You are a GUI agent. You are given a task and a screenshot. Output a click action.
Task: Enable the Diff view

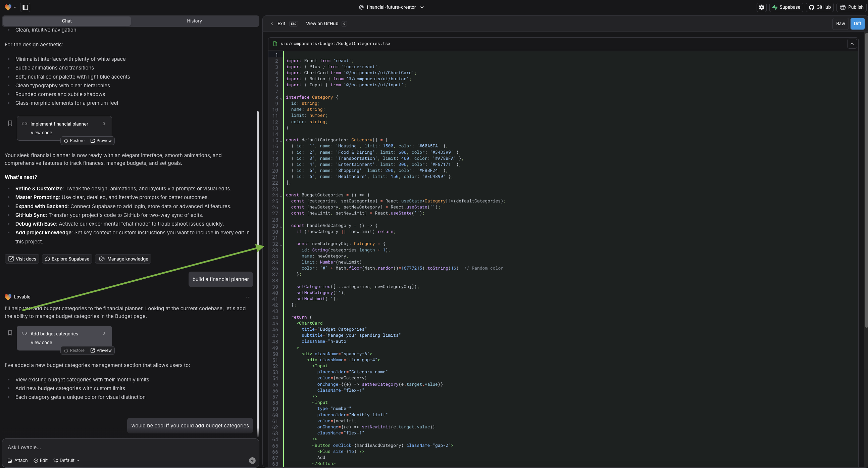[858, 24]
